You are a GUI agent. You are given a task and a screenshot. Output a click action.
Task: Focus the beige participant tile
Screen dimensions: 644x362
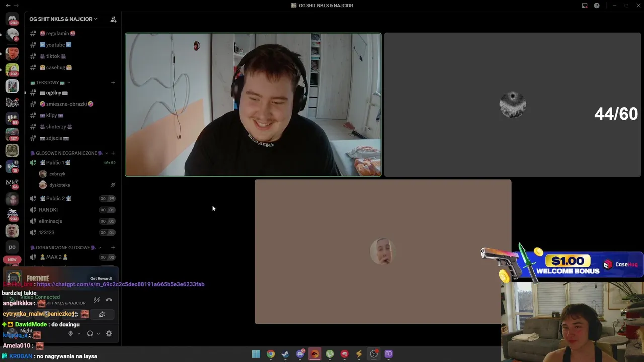click(383, 252)
